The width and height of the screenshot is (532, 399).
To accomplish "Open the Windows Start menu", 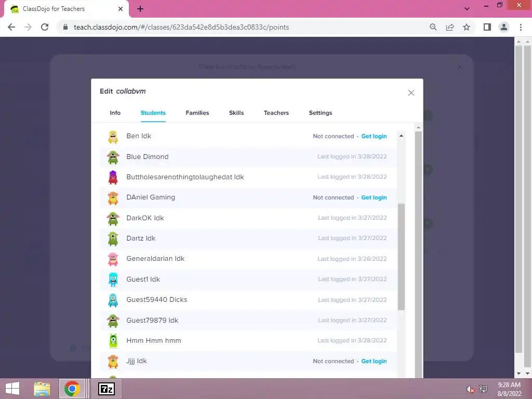I will (12, 389).
